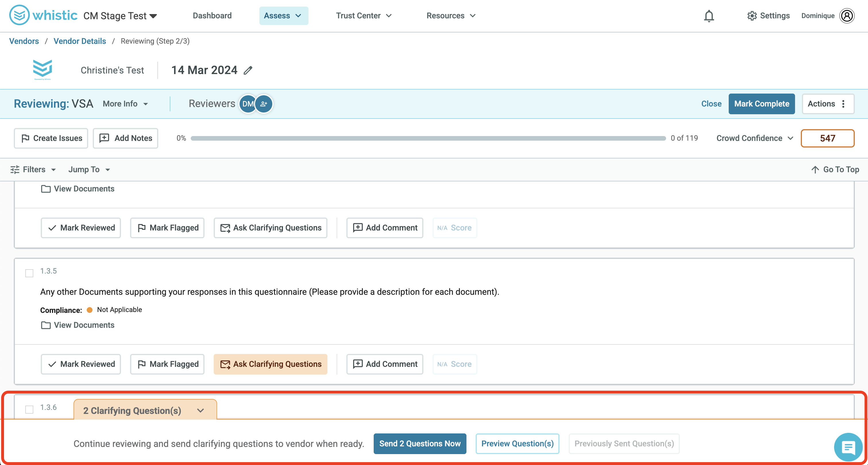This screenshot has height=465, width=868.
Task: Click the DM reviewer avatar
Action: coord(248,104)
